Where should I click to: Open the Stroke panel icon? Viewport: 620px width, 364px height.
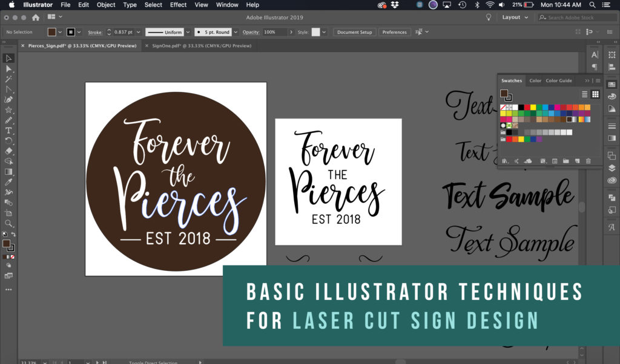pos(612,126)
